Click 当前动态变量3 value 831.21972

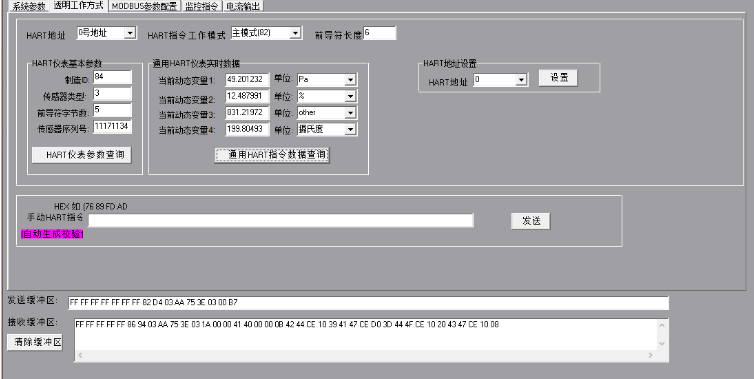(x=247, y=113)
